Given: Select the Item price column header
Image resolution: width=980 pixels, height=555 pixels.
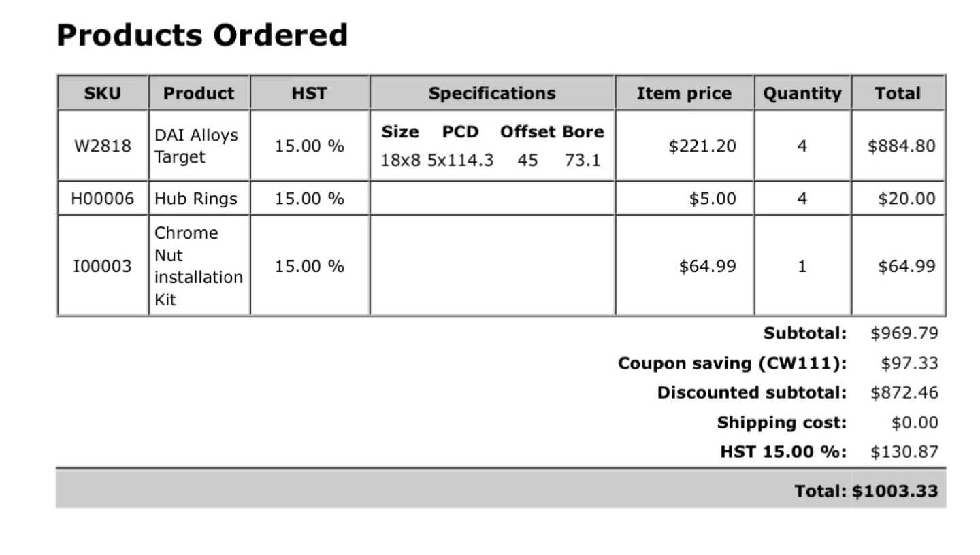Looking at the screenshot, I should [x=685, y=93].
